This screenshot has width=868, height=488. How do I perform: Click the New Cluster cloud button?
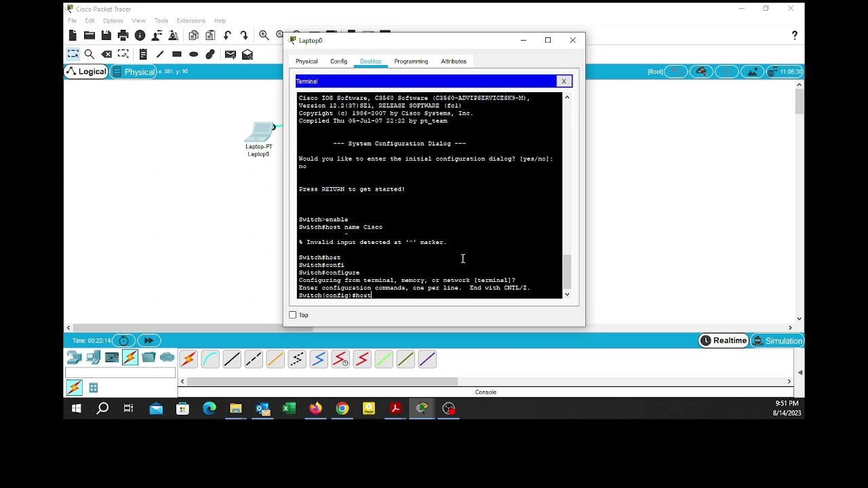[702, 72]
